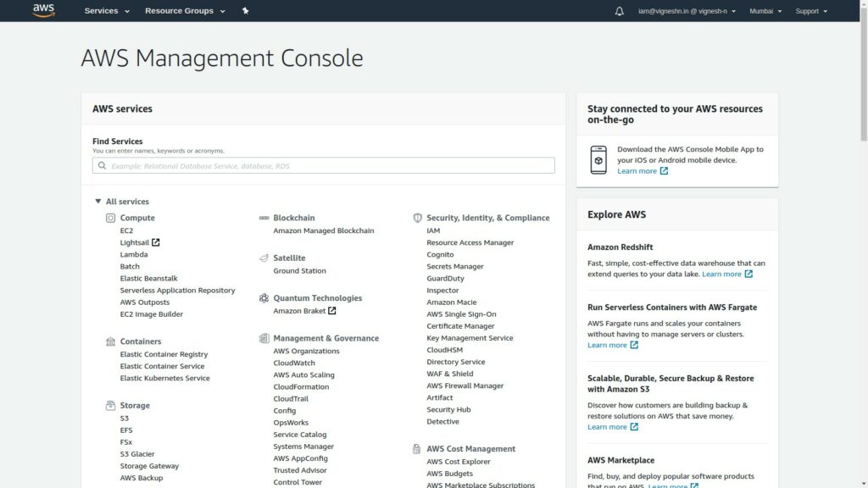Screen dimensions: 868x488
Task: Click the Storage category icon
Action: click(111, 406)
